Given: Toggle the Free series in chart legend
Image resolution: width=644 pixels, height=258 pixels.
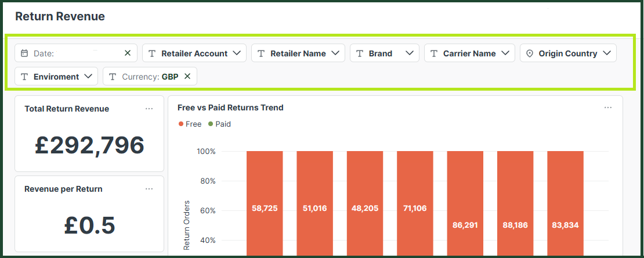Looking at the screenshot, I should click(x=190, y=124).
